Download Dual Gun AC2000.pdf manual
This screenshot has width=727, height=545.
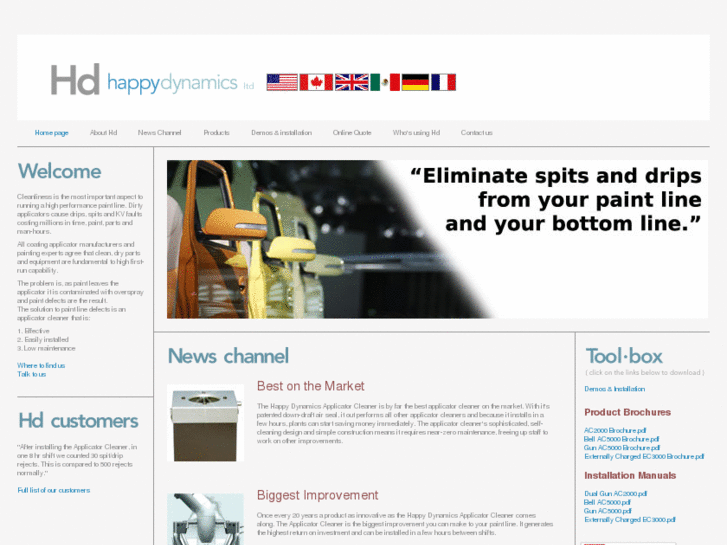pos(615,494)
